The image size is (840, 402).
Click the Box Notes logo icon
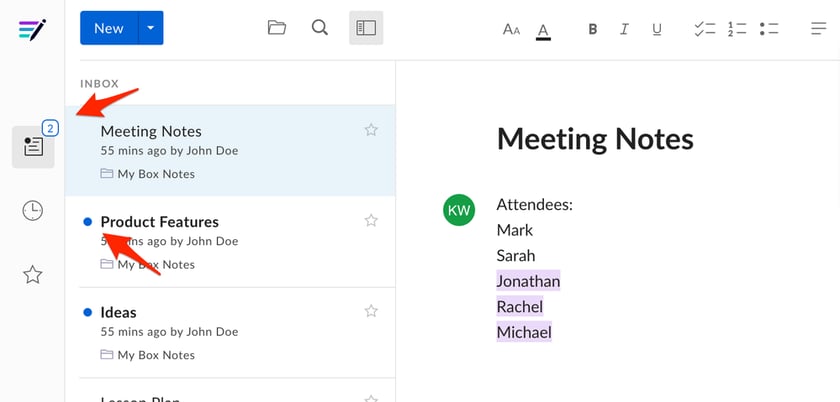point(32,30)
